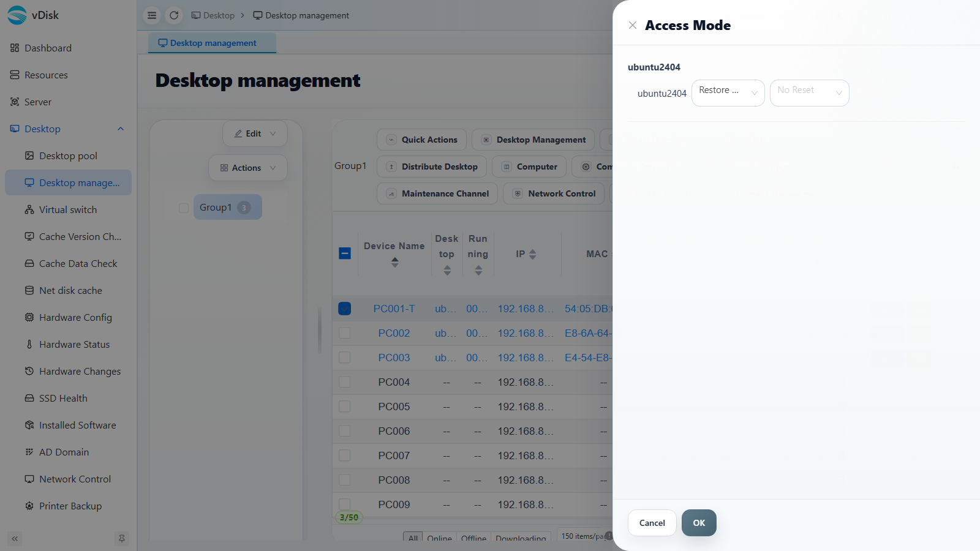
Task: Click the Cancel button
Action: click(x=652, y=523)
